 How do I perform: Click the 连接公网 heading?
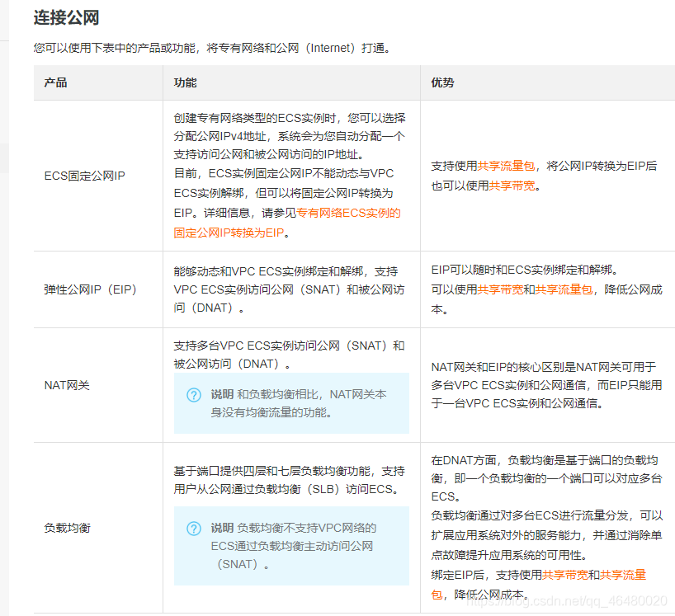66,17
